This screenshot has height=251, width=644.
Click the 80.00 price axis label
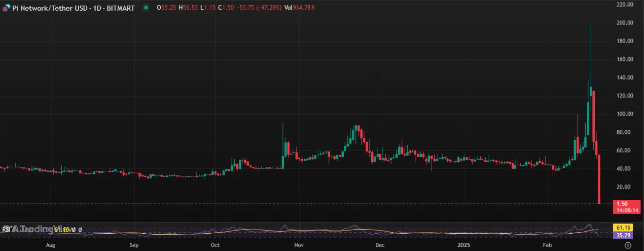click(625, 132)
